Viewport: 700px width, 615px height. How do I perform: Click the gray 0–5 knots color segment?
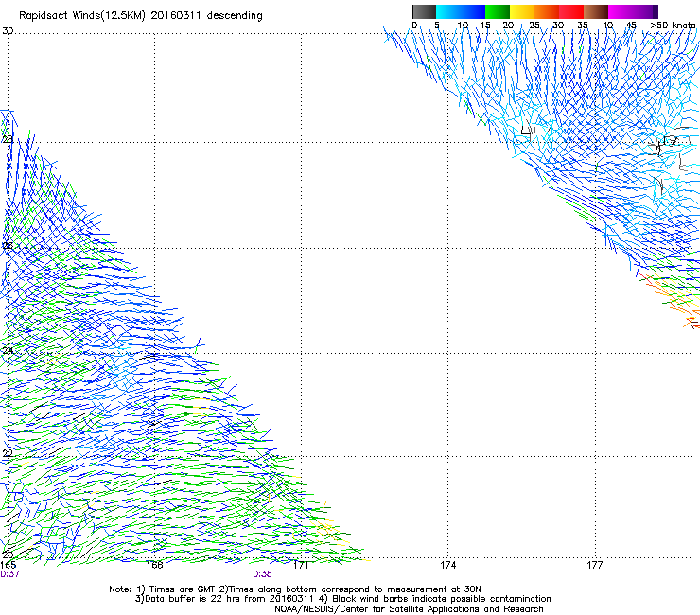pyautogui.click(x=424, y=11)
